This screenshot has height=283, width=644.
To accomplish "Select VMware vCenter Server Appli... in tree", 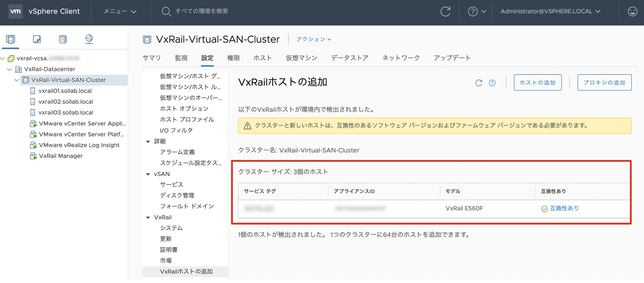I will click(x=82, y=123).
